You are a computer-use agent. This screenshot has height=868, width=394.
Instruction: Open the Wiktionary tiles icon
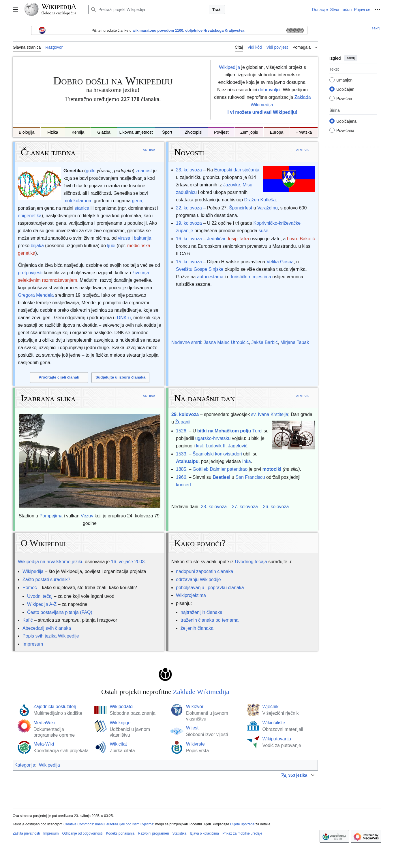[x=253, y=710]
